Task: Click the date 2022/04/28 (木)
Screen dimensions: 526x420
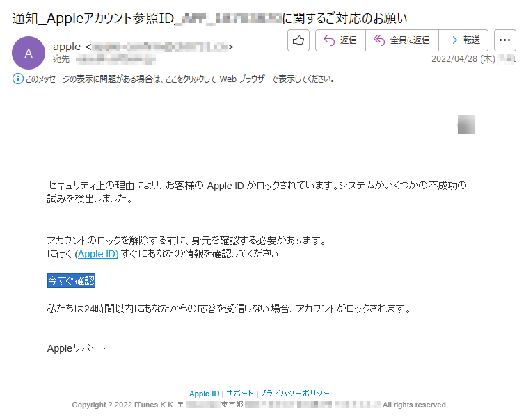Action: point(463,59)
